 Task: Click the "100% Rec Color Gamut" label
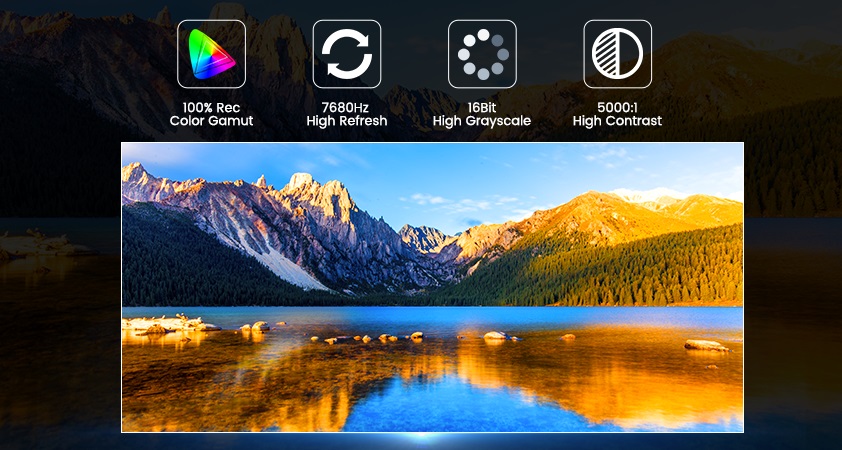212,114
